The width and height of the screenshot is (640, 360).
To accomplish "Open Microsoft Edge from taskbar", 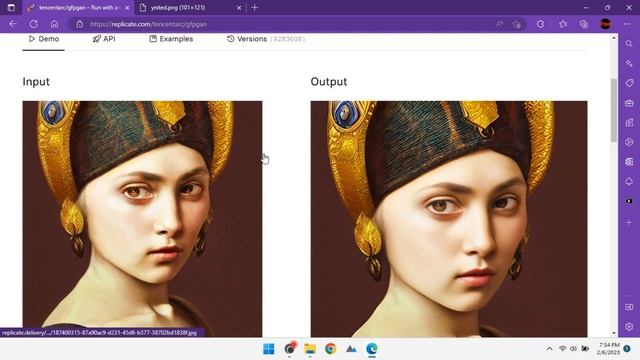I will [372, 349].
